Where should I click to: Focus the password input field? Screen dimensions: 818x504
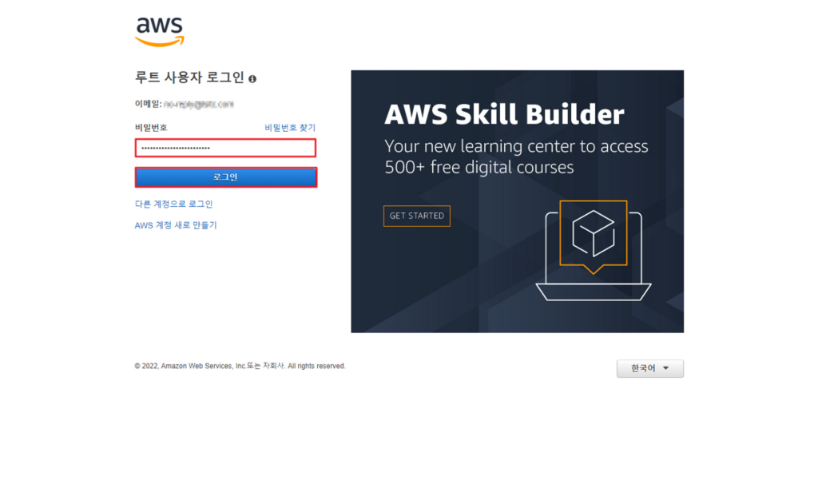[225, 148]
